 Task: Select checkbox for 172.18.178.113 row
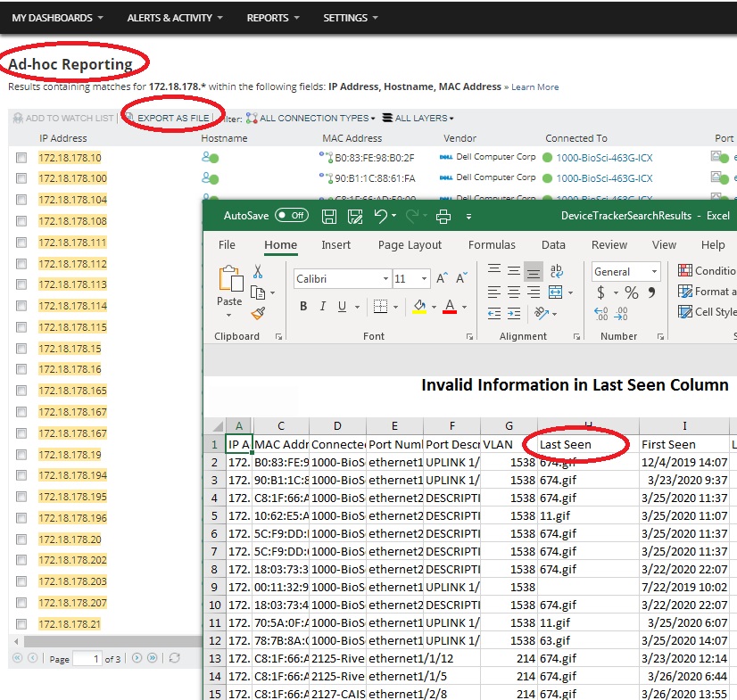point(21,285)
